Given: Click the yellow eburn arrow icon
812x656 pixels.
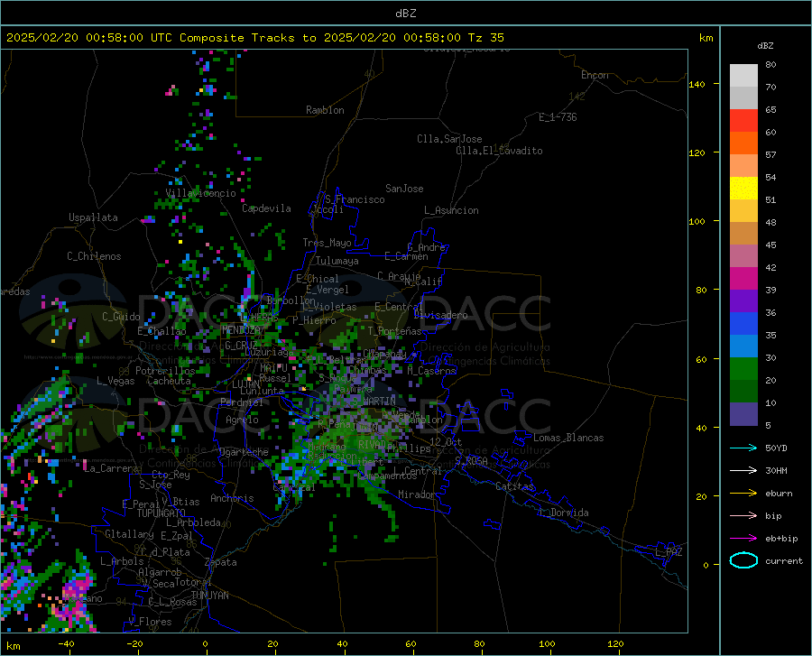Looking at the screenshot, I should point(743,493).
